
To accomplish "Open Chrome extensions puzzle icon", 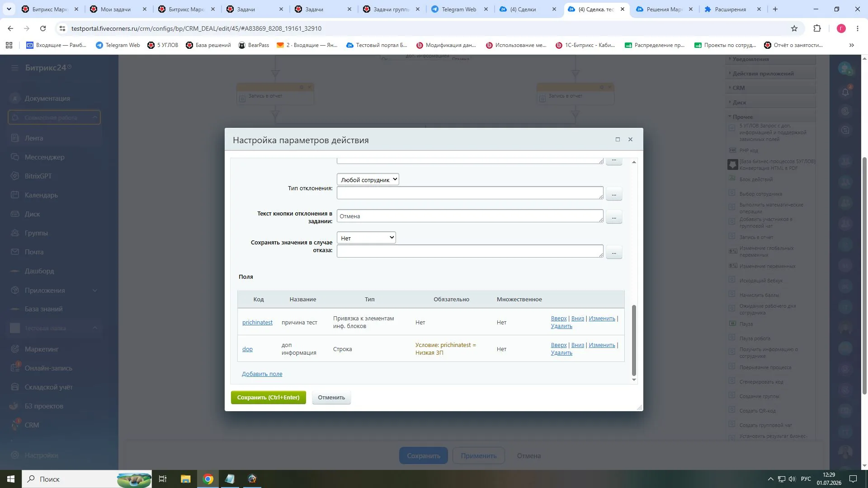I will click(x=817, y=28).
